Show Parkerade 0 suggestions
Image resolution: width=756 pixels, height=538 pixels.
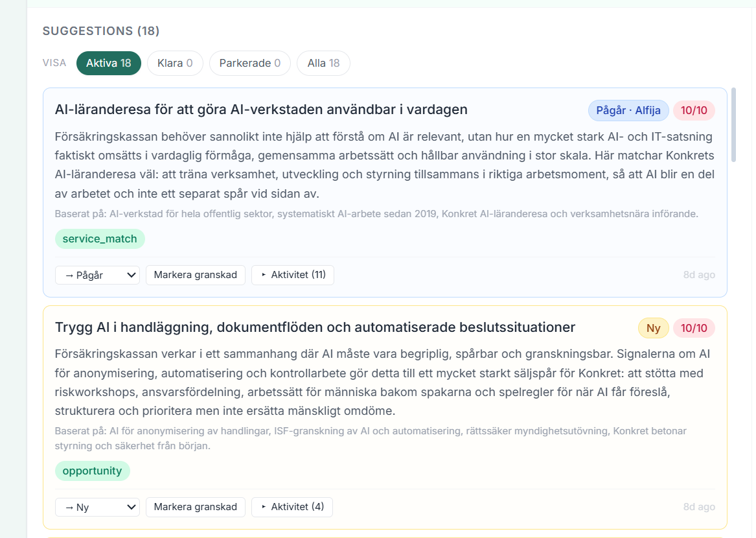tap(250, 64)
